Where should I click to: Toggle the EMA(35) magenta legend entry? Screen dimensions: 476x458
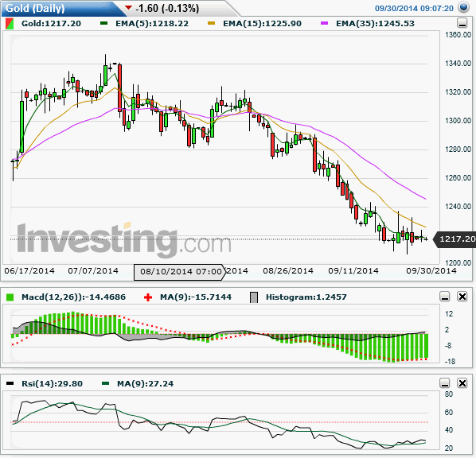click(x=367, y=24)
